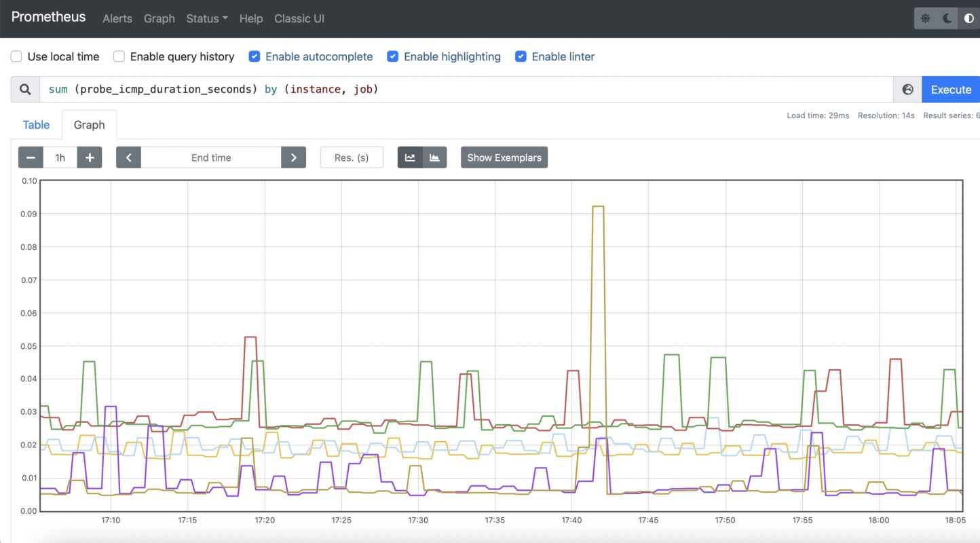
Task: Switch to dark theme with the moon icon
Action: [x=945, y=18]
